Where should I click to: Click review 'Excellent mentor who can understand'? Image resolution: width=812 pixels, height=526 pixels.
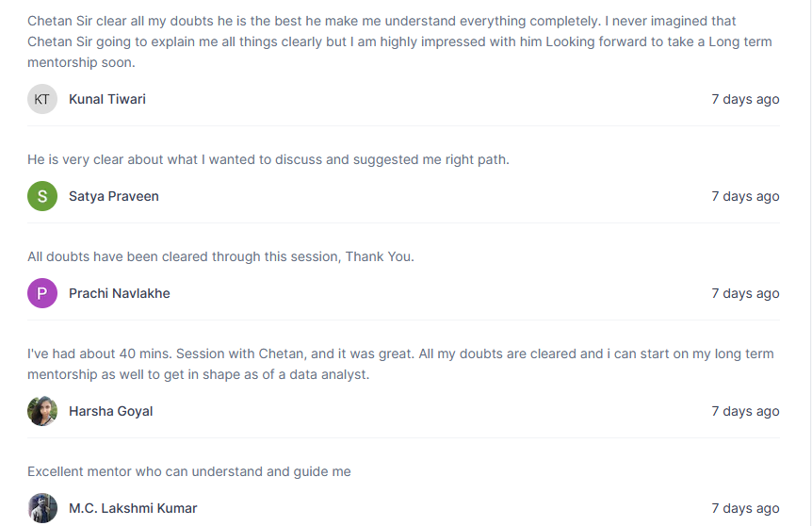[x=189, y=471]
